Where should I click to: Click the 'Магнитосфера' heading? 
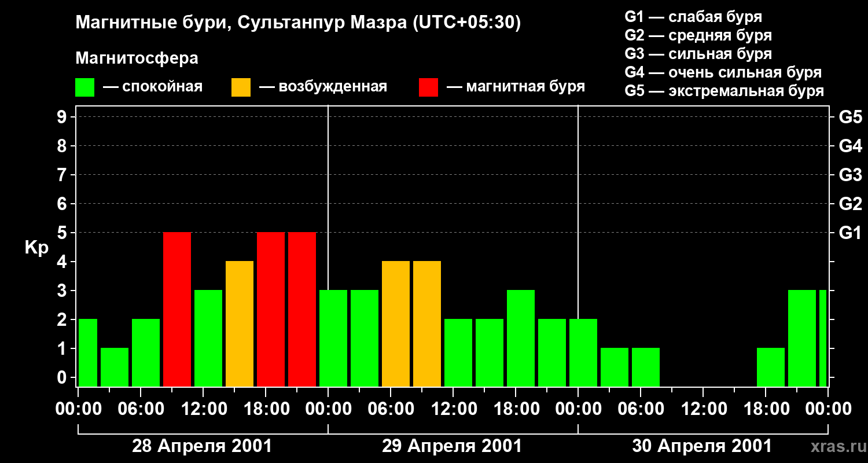click(x=137, y=58)
